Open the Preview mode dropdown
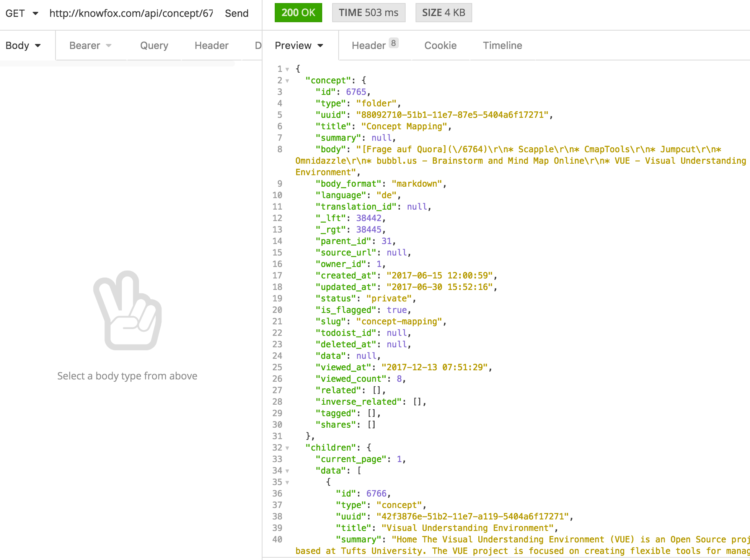Image resolution: width=750 pixels, height=560 pixels. (x=299, y=46)
